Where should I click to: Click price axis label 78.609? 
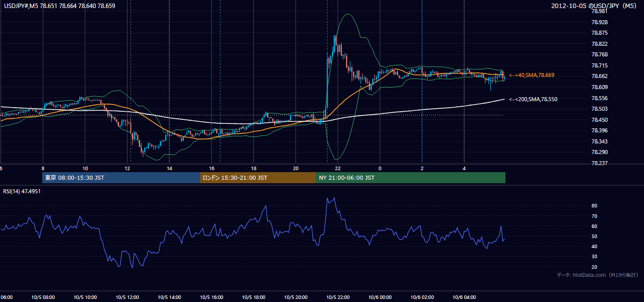pos(600,87)
